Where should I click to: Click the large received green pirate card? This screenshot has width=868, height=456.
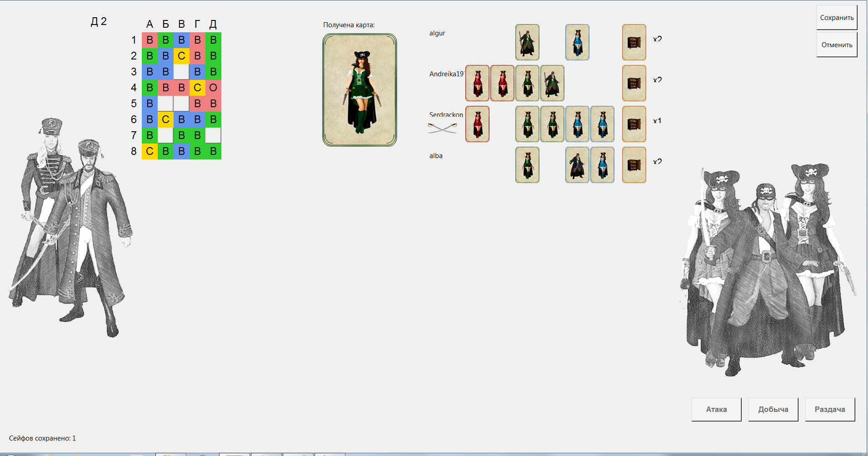tap(359, 90)
